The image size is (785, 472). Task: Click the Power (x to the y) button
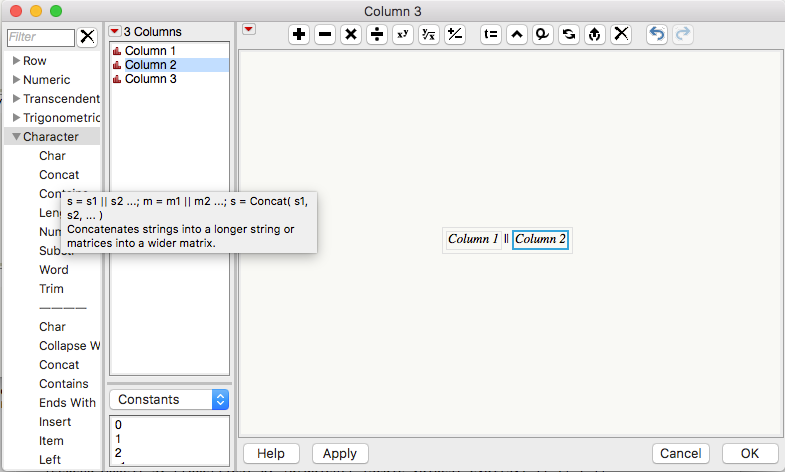(x=403, y=35)
